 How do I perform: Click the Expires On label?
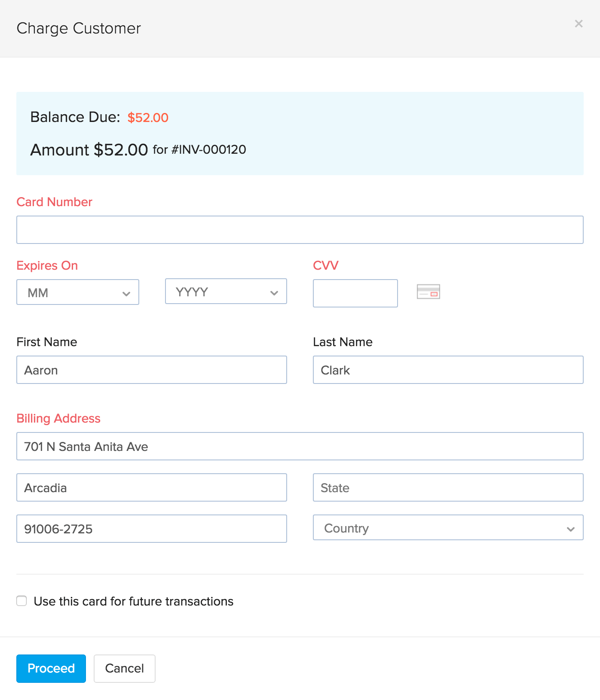[x=47, y=265]
